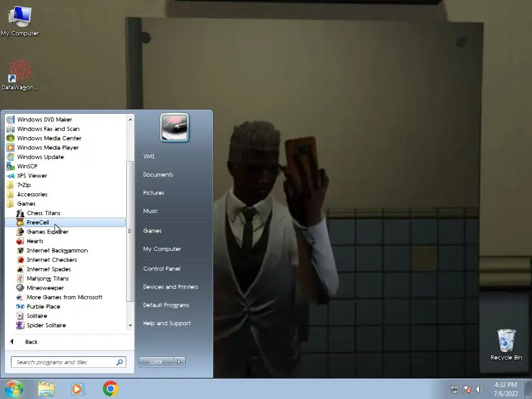Screen dimensions: 532x399
Task: Open More Games from Microsoft icon
Action: coord(20,297)
